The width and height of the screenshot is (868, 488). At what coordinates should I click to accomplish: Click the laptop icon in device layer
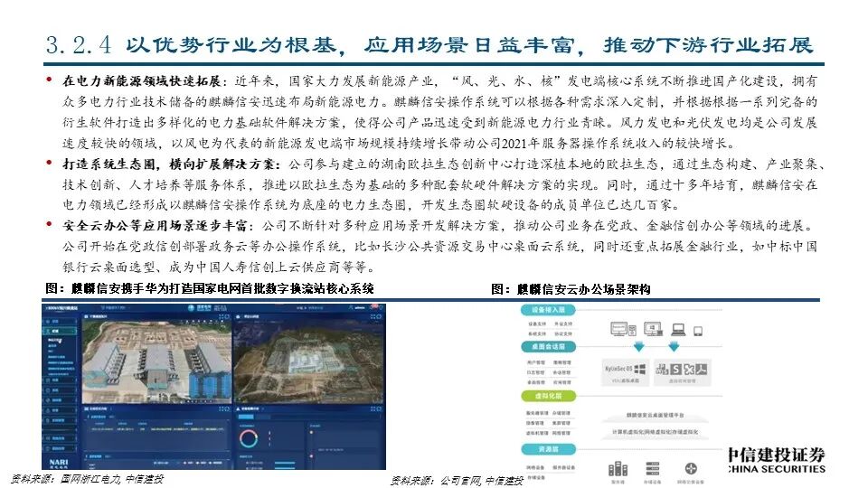tap(679, 330)
